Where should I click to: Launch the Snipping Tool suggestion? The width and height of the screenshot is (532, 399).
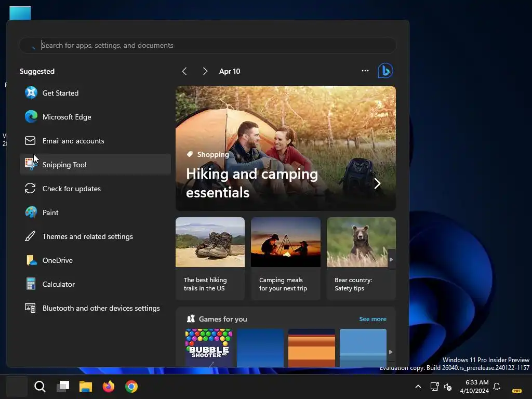95,165
